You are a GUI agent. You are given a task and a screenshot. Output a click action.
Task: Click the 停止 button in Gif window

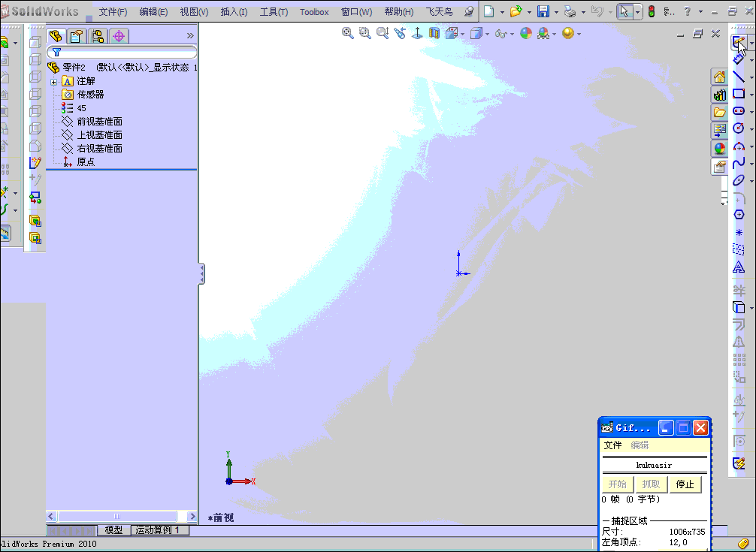[685, 484]
